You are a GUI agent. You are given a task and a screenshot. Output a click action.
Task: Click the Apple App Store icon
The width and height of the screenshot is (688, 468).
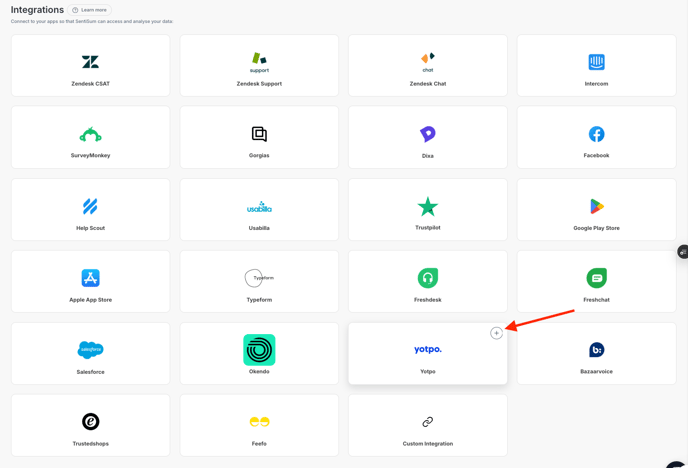tap(90, 278)
